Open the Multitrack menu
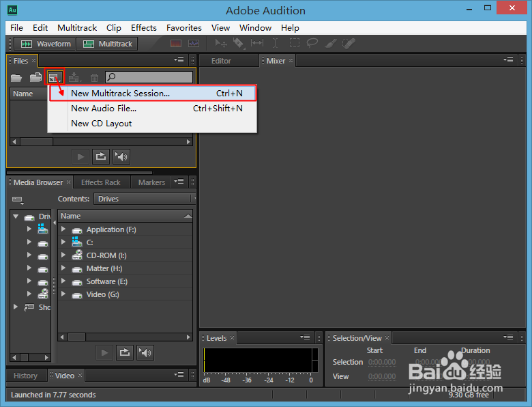Viewport: 532px width, 407px height. click(77, 28)
